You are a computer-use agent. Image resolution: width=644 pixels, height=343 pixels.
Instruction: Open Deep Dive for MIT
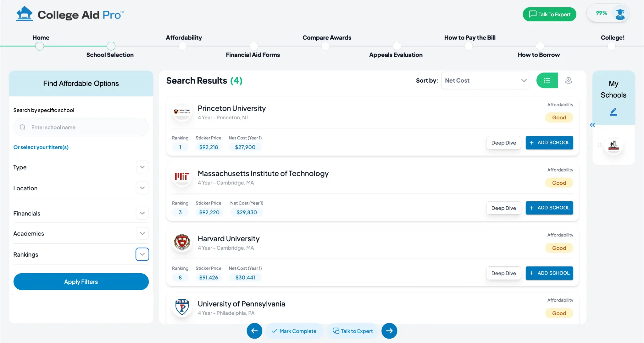(503, 208)
